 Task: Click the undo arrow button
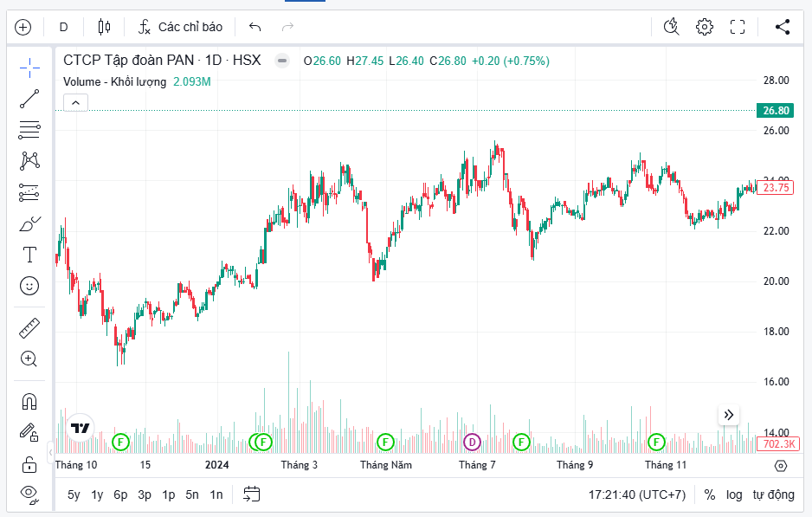(255, 27)
